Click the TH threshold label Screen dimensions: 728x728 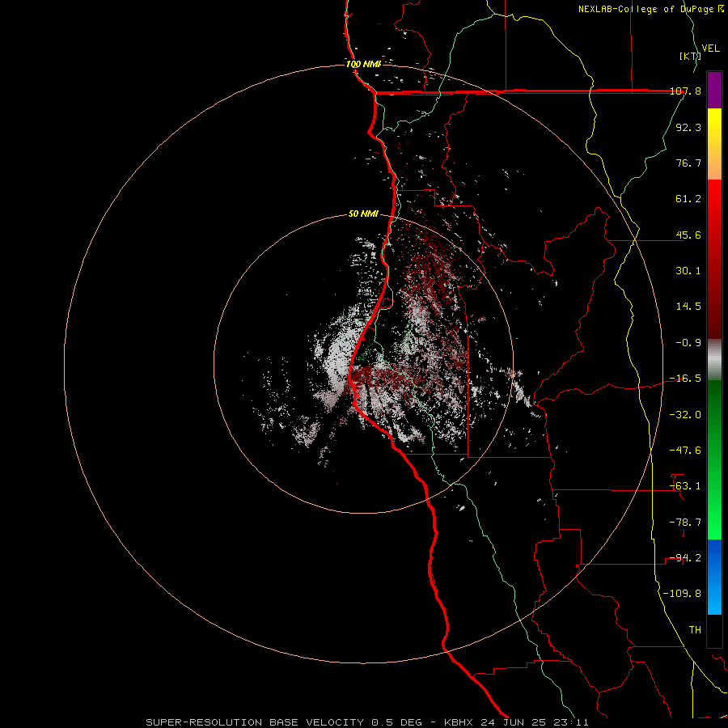coord(695,630)
